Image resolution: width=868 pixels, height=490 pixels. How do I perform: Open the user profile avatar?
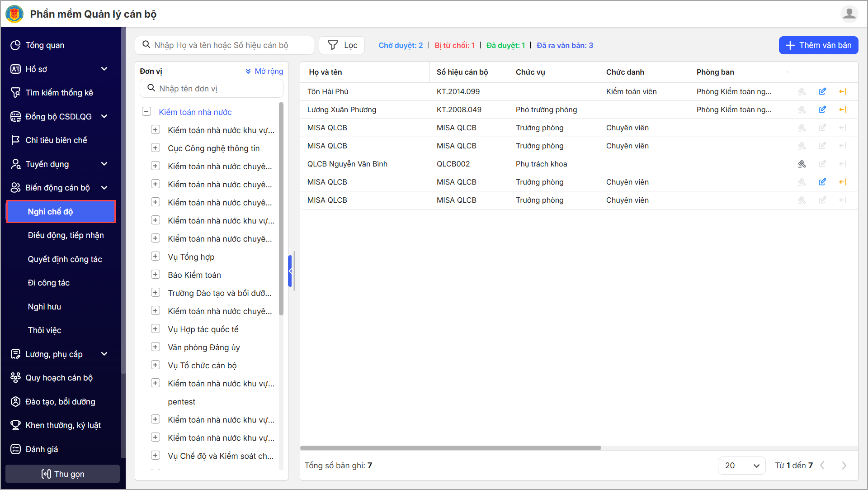(x=849, y=14)
